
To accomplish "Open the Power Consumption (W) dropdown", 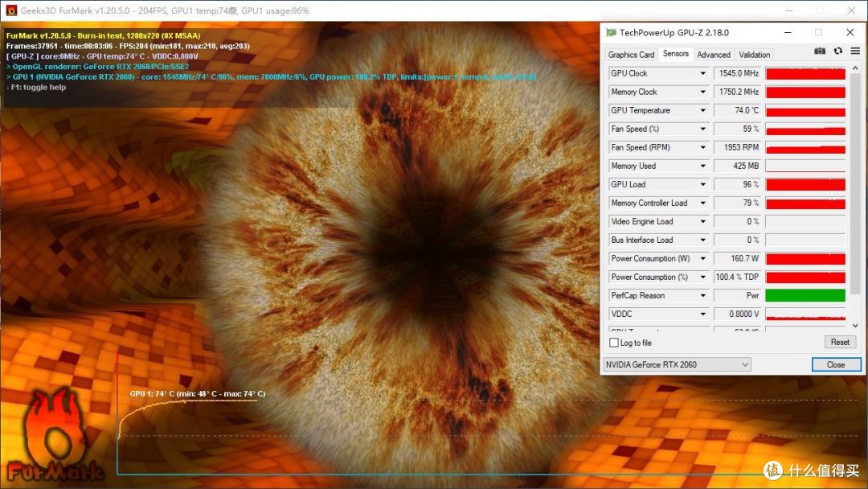I will (x=702, y=259).
